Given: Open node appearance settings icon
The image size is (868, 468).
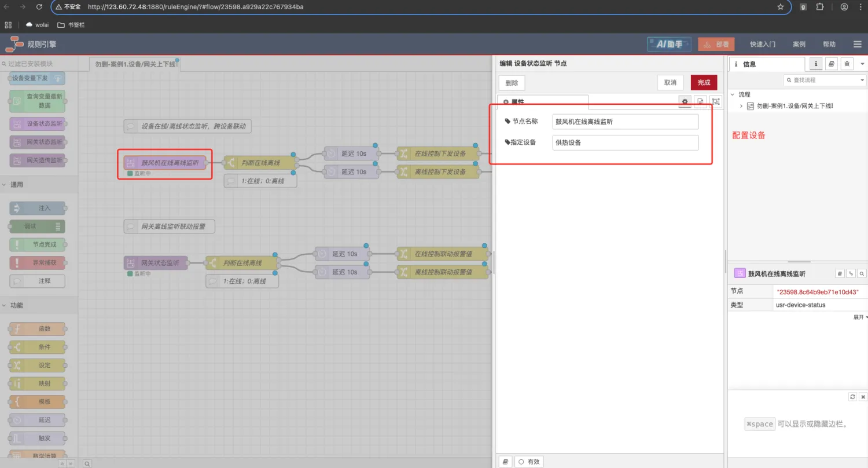Looking at the screenshot, I should pos(716,101).
